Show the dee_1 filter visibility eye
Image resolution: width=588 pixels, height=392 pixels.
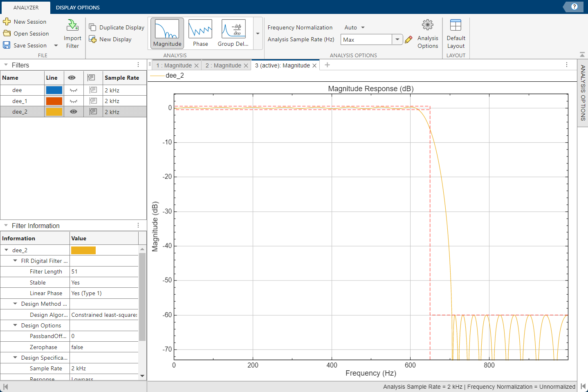74,101
